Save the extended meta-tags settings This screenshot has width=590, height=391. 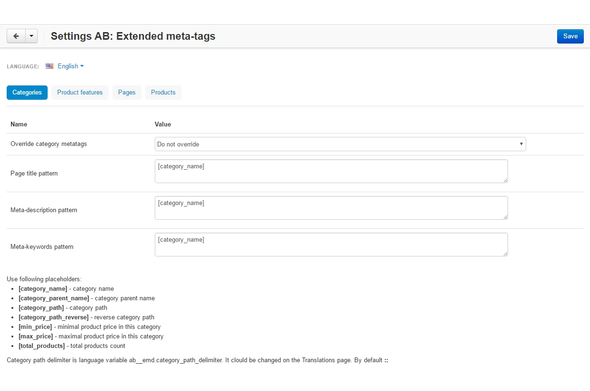click(570, 36)
